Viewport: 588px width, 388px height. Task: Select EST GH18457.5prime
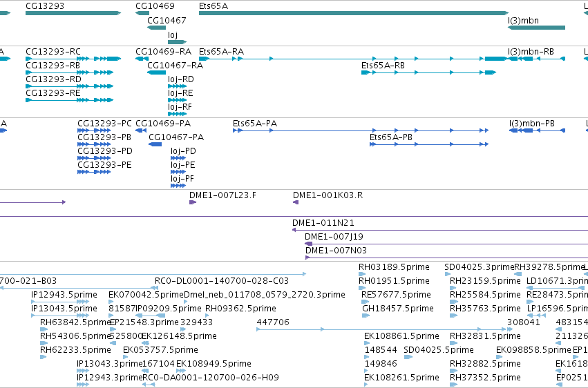(x=366, y=316)
